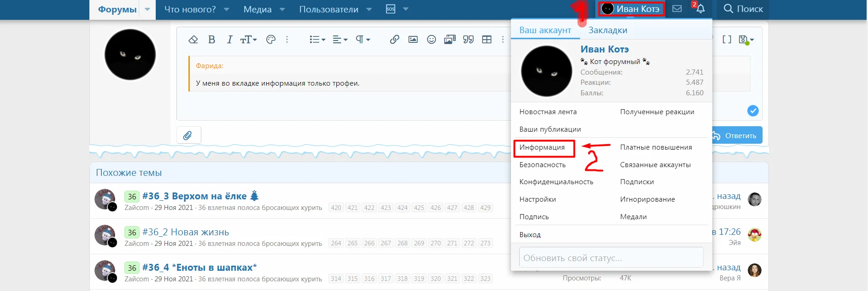Open the smilies emoji picker
The height and width of the screenshot is (291, 868).
point(431,40)
